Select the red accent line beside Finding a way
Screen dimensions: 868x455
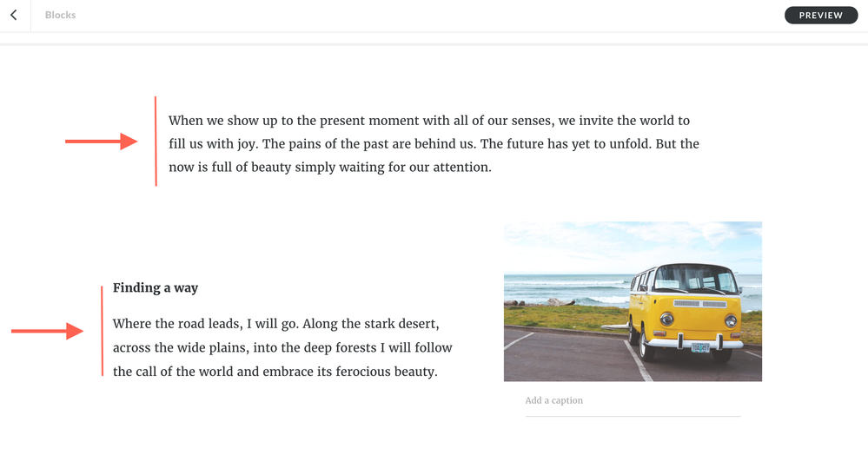click(x=102, y=330)
